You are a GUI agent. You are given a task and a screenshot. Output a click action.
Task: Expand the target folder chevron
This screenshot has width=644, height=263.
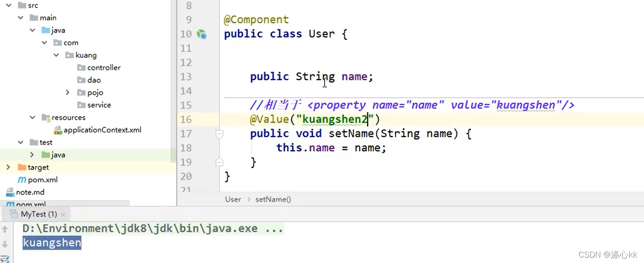8,167
